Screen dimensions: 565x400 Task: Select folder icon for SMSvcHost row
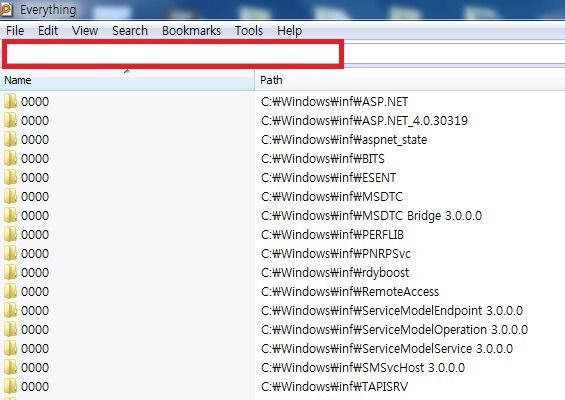click(10, 368)
